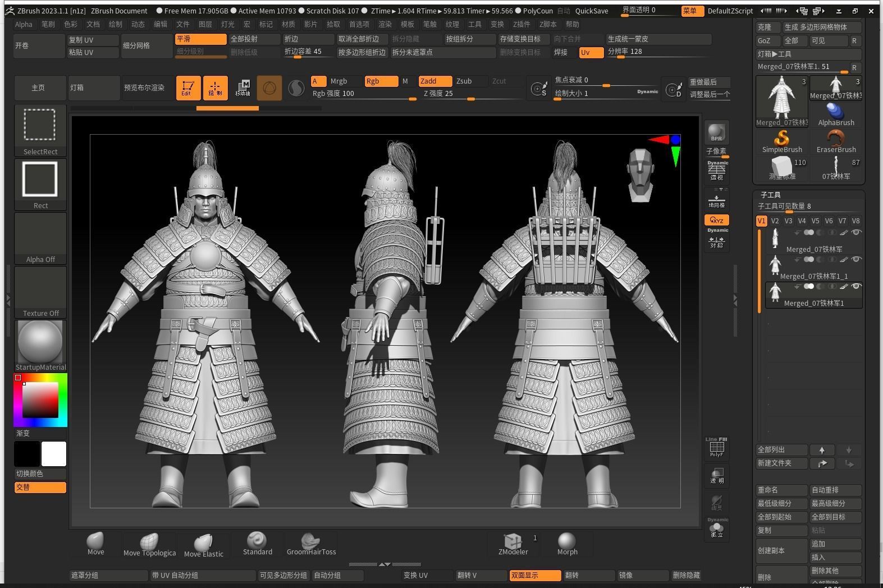883x588 pixels.
Task: Adjust the Rgb 强度 slider
Action: click(x=364, y=94)
